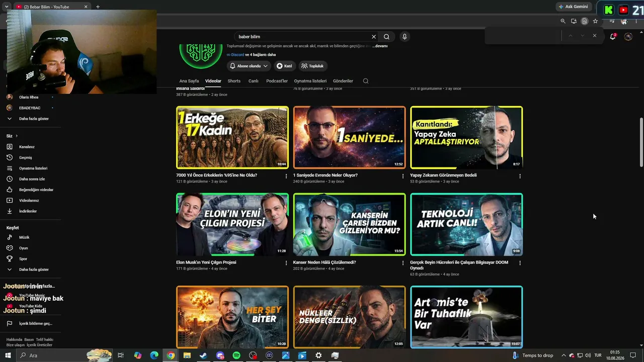The image size is (644, 362).
Task: Close the Chrome find bar
Action: click(x=595, y=36)
